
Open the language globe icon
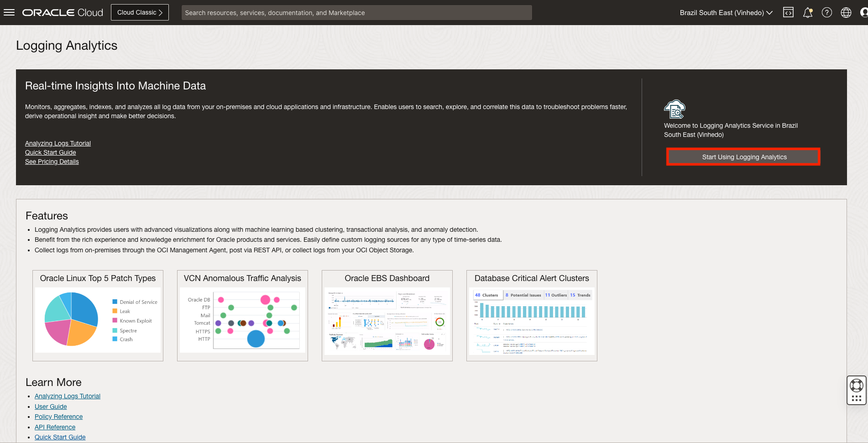(846, 12)
